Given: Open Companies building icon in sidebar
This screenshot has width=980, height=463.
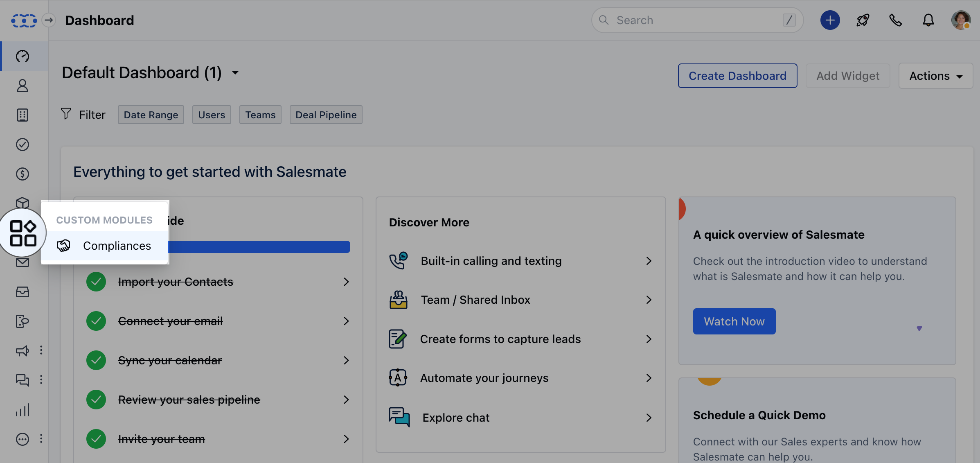Looking at the screenshot, I should (x=23, y=115).
